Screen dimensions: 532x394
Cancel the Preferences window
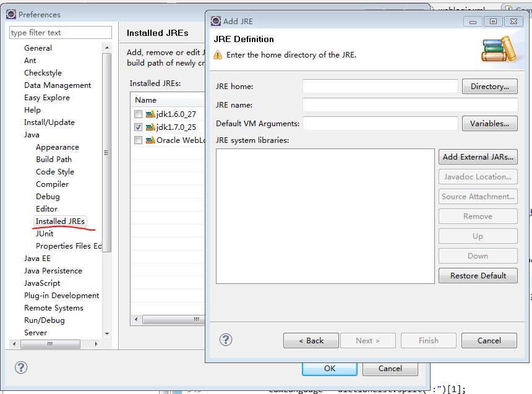(x=390, y=369)
